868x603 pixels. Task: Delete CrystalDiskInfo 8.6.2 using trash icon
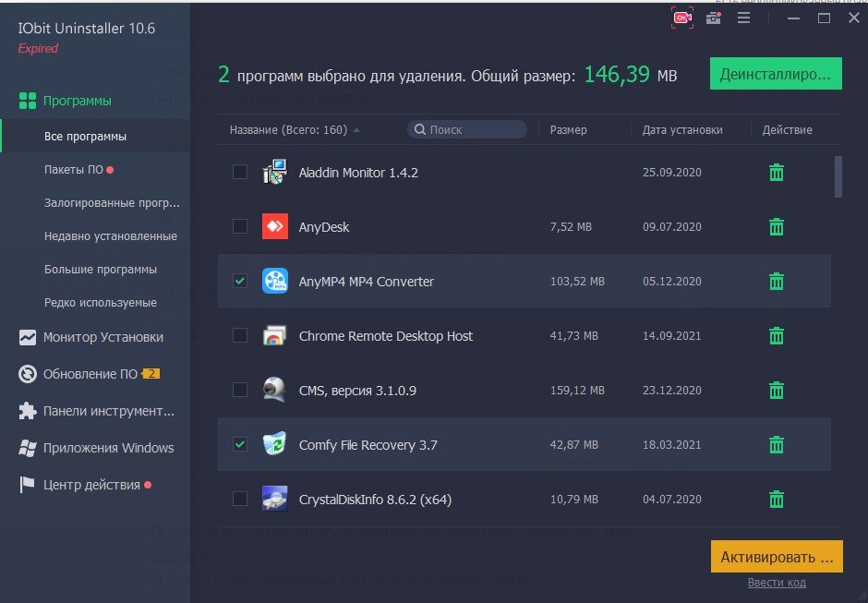(776, 499)
